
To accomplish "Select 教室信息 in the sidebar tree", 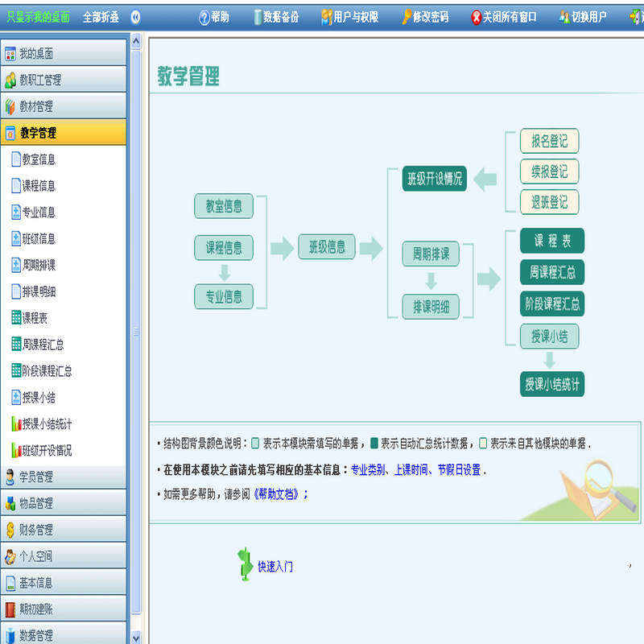I will point(33,159).
